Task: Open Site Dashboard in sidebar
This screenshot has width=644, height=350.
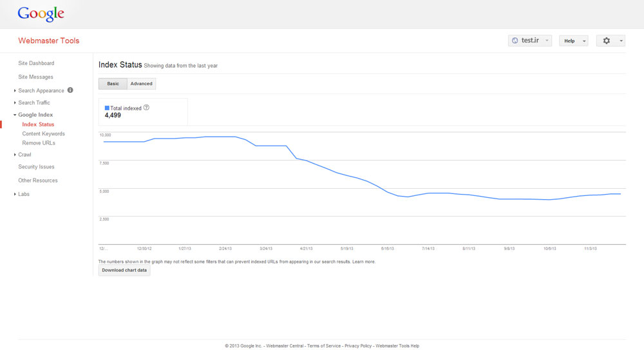Action: pos(36,63)
